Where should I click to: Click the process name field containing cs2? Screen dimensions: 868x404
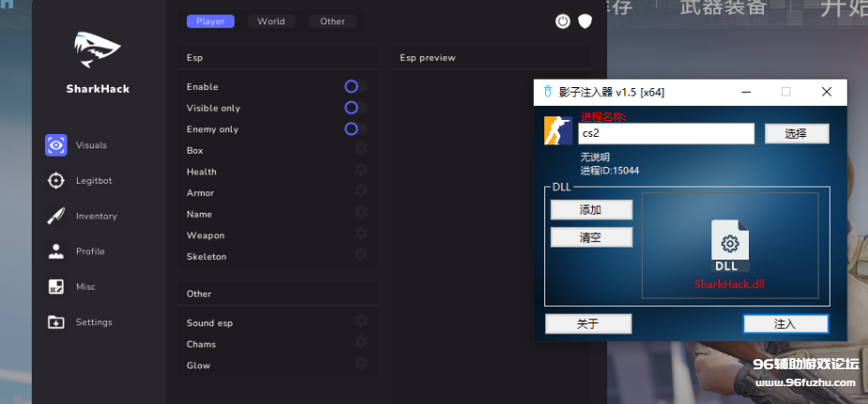[665, 134]
